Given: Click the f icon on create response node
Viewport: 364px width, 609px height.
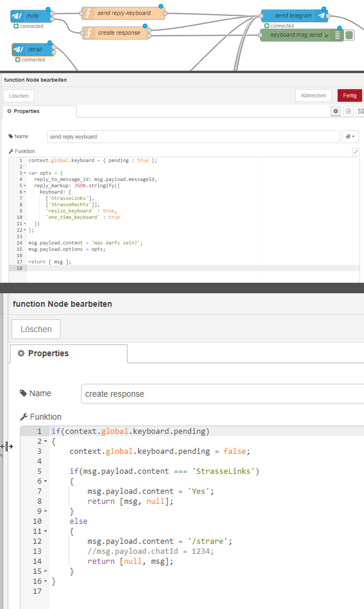Looking at the screenshot, I should pos(88,32).
